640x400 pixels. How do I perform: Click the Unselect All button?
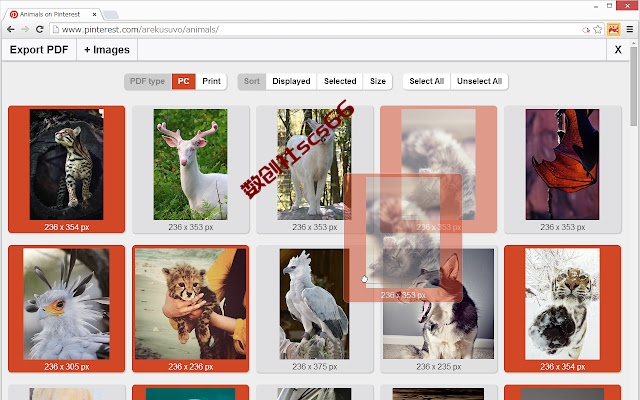(x=480, y=81)
